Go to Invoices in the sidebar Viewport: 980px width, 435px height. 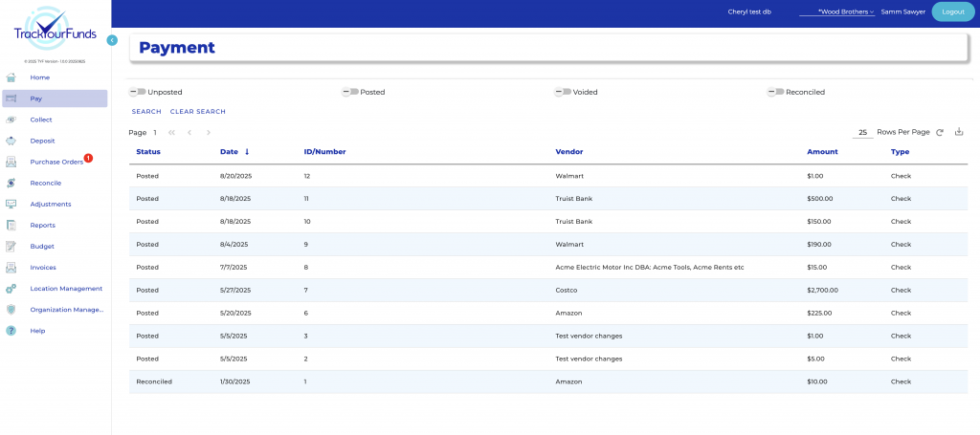43,268
